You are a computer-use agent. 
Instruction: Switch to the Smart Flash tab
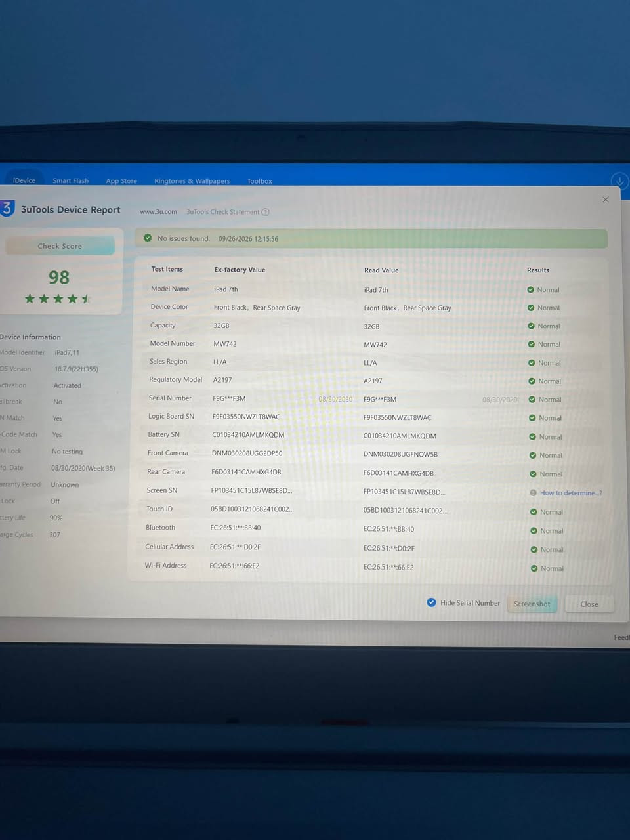[x=70, y=180]
